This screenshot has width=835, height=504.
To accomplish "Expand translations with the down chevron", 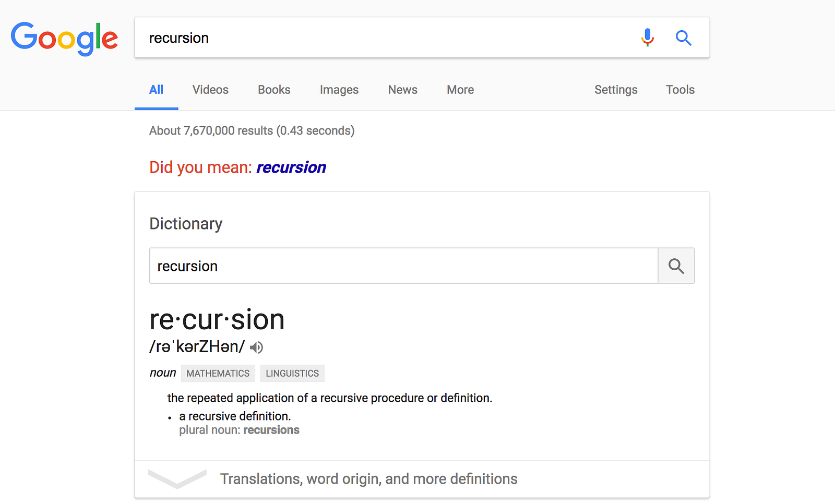I will (x=177, y=478).
